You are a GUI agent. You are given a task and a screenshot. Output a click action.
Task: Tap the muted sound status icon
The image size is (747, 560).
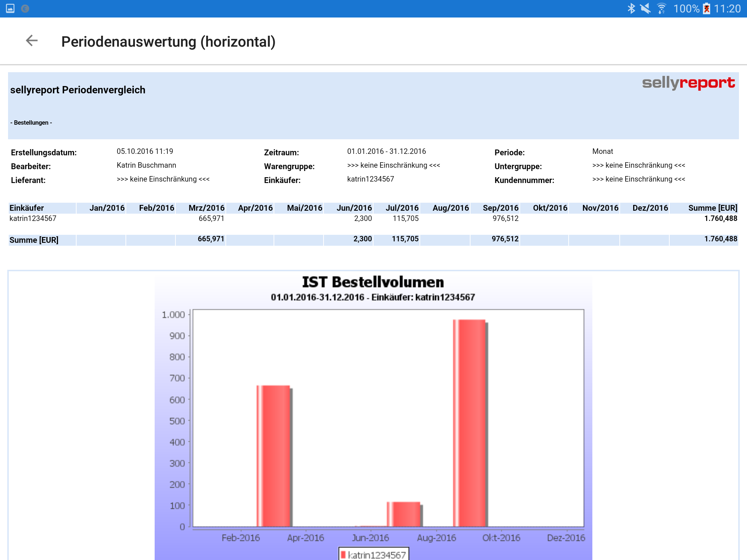645,8
